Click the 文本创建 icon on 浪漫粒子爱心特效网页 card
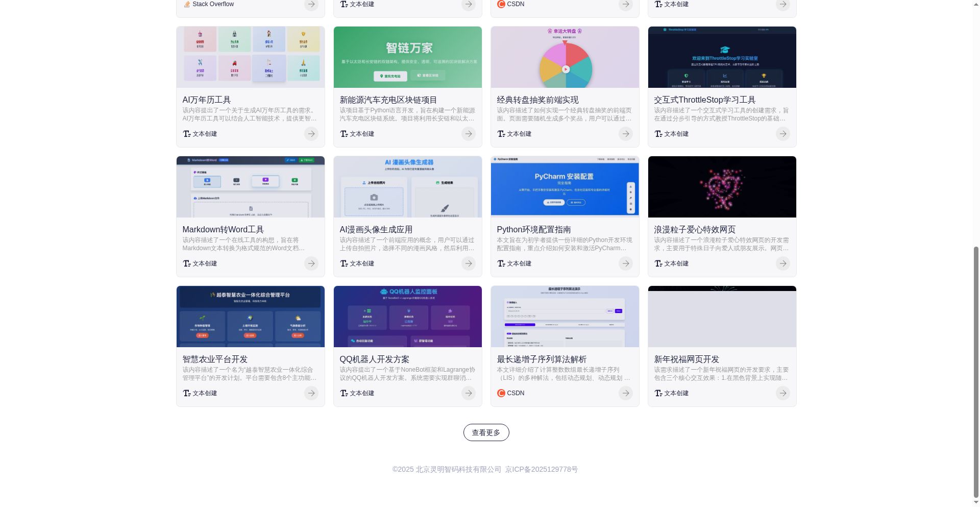 coord(658,263)
